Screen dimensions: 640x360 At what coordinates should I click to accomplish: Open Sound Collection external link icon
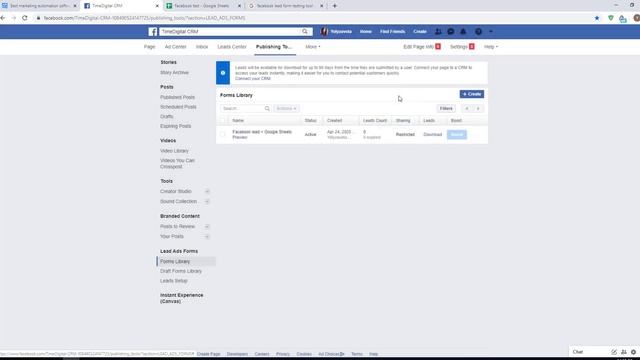[x=207, y=202]
